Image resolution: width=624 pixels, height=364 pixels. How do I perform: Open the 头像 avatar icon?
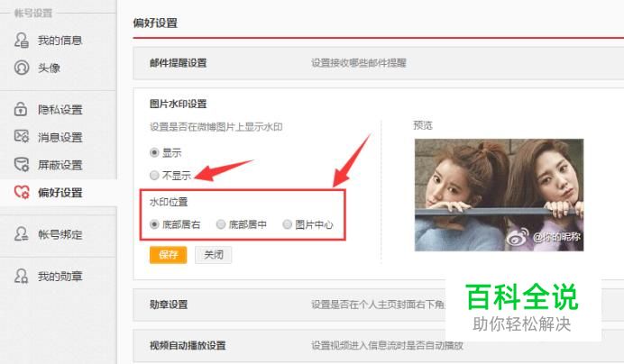(22, 68)
